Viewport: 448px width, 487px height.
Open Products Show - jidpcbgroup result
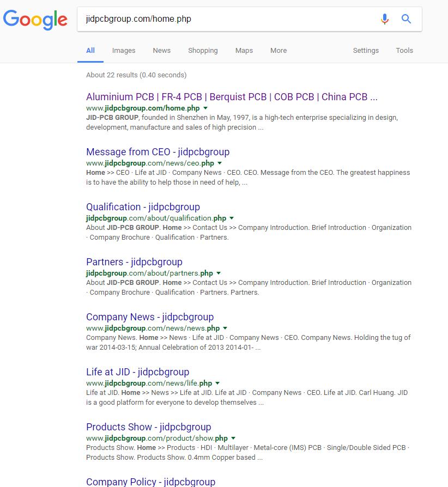pos(148,427)
